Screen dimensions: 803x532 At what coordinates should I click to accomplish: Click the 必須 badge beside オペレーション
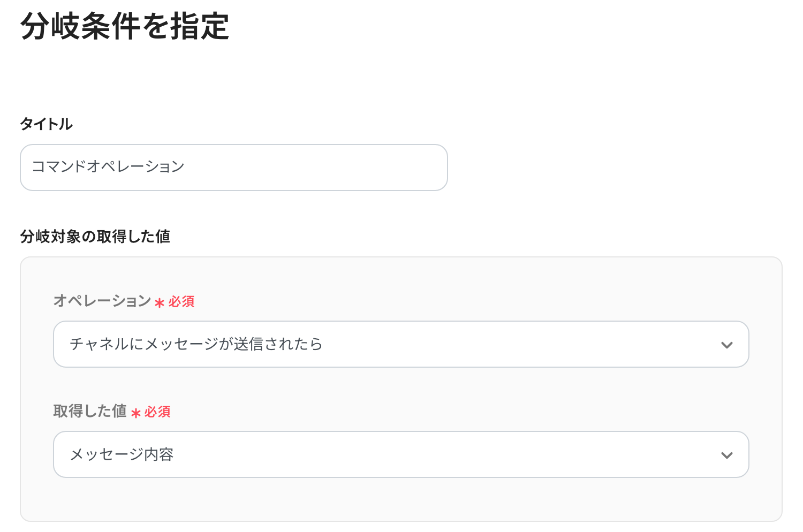tap(181, 302)
